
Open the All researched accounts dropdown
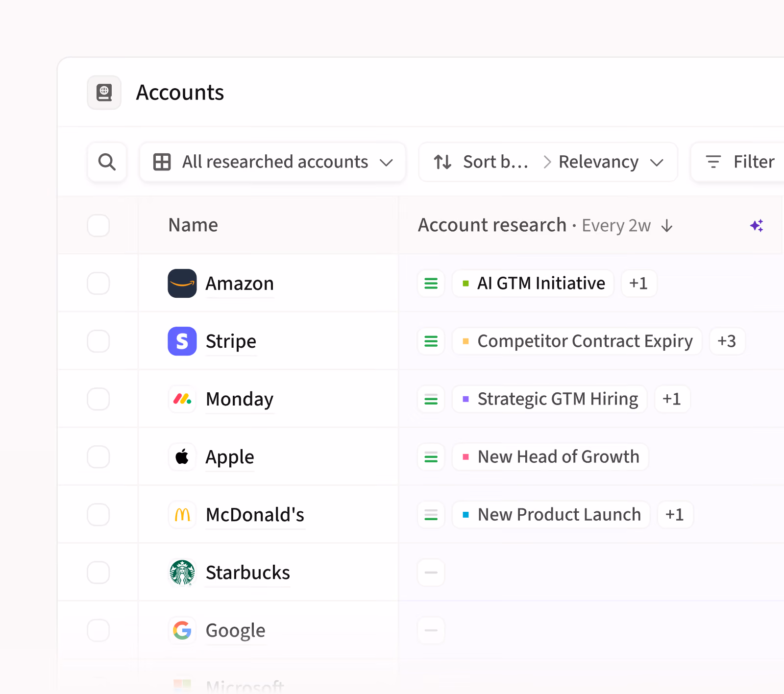(x=273, y=162)
